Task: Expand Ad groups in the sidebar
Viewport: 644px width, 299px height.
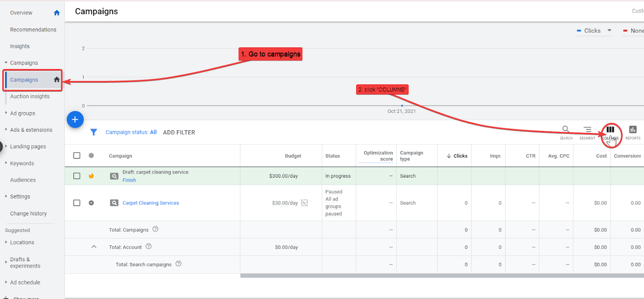Action: 6,113
